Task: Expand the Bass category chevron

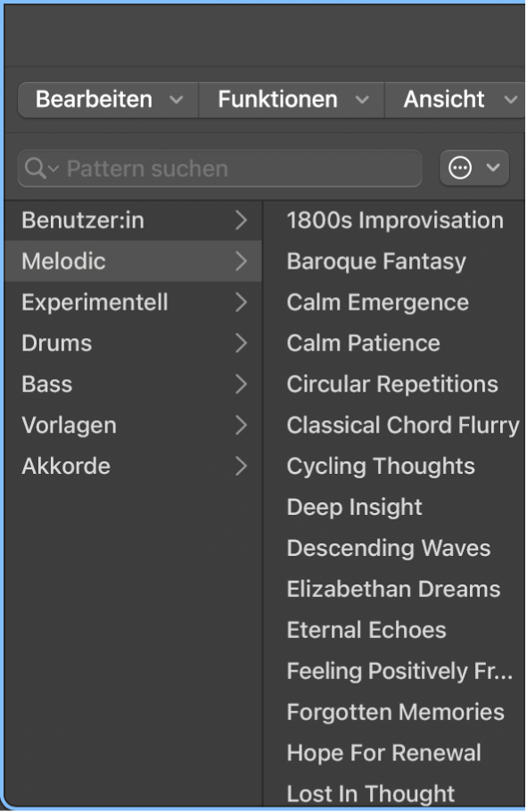Action: tap(240, 384)
